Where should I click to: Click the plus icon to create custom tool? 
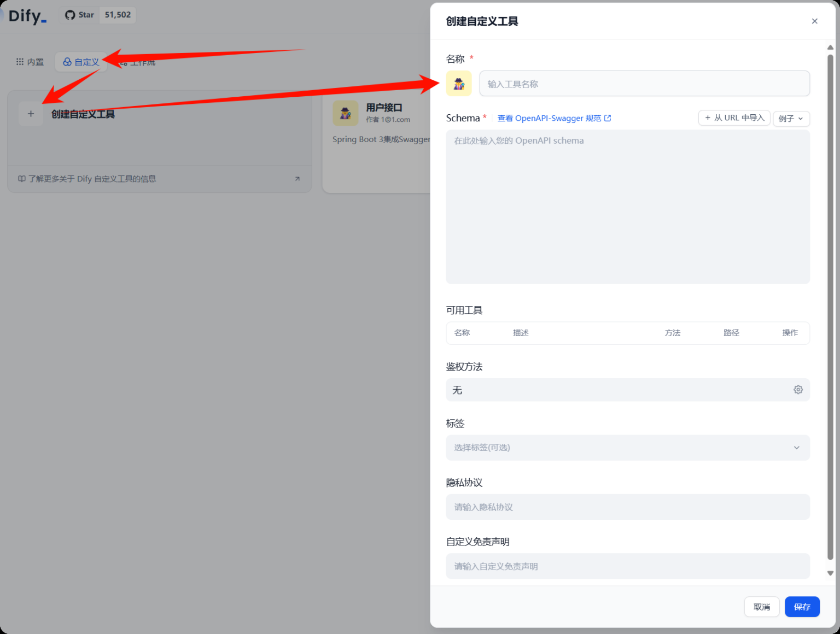pos(31,114)
